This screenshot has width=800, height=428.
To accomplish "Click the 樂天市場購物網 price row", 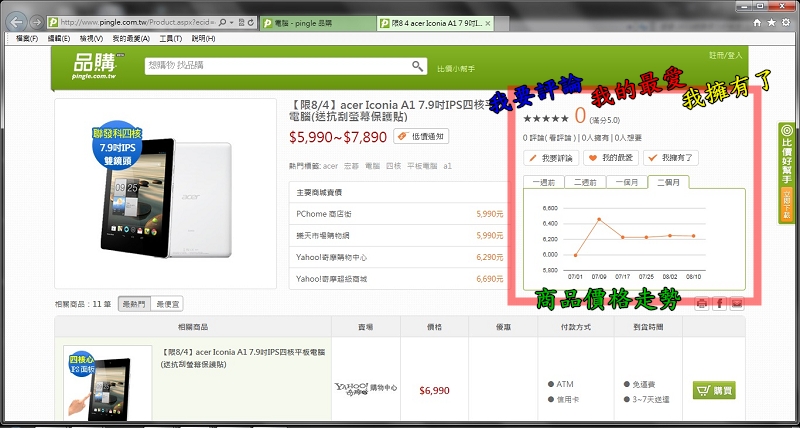I will pyautogui.click(x=399, y=236).
